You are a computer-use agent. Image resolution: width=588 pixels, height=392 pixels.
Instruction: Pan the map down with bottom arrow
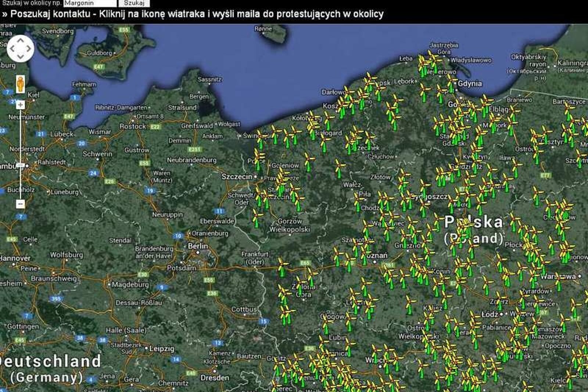click(x=20, y=56)
